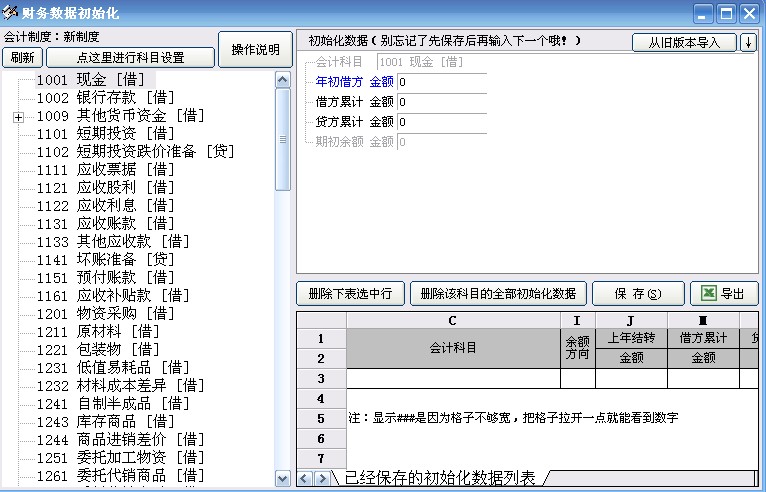Click the 会计科目 field showing 1001 现金
766x492 pixels.
(432, 62)
